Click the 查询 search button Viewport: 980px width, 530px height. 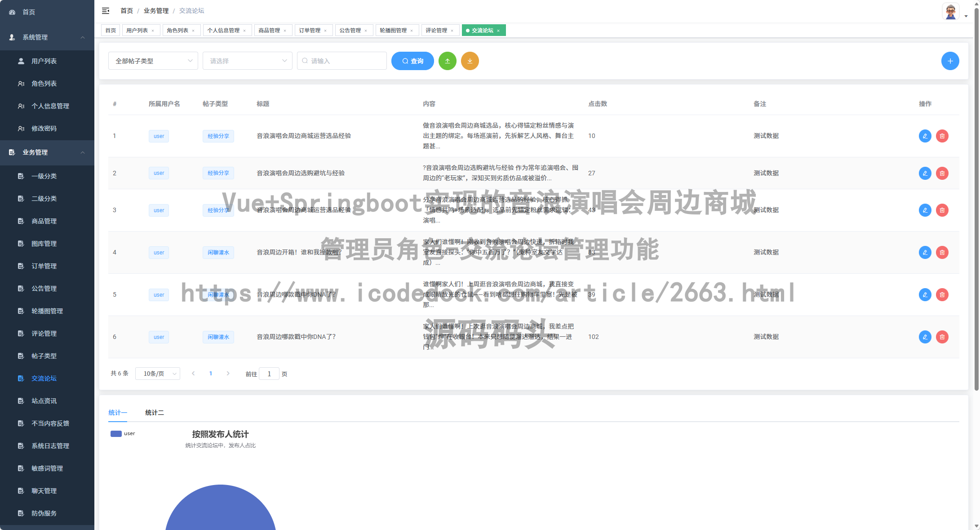click(x=412, y=61)
